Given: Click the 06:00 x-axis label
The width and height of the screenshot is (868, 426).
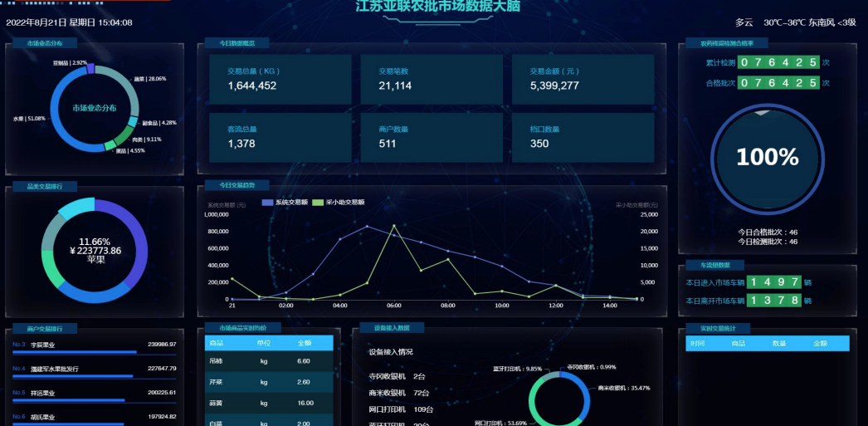Looking at the screenshot, I should 393,306.
